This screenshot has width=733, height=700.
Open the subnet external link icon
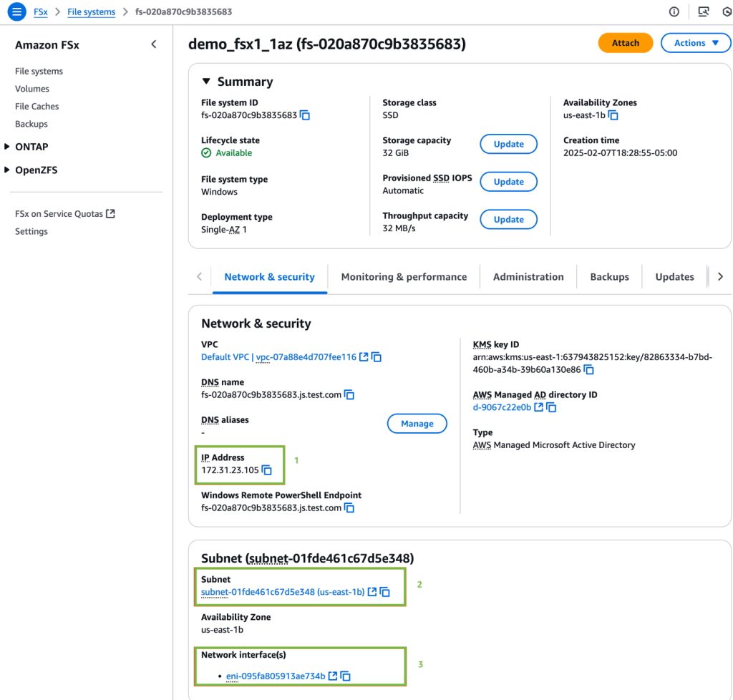point(372,592)
